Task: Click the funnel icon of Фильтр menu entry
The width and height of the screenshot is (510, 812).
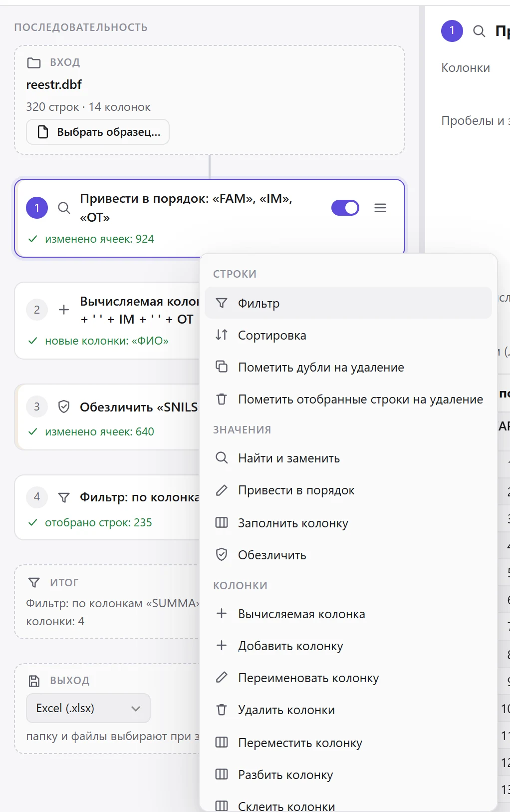Action: [x=222, y=303]
